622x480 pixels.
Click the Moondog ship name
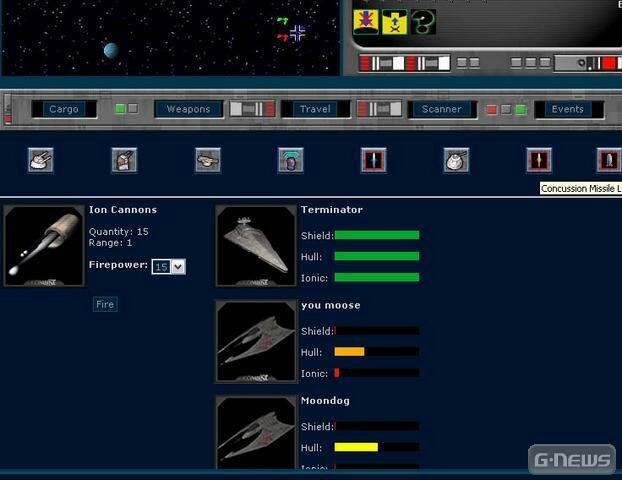[326, 401]
